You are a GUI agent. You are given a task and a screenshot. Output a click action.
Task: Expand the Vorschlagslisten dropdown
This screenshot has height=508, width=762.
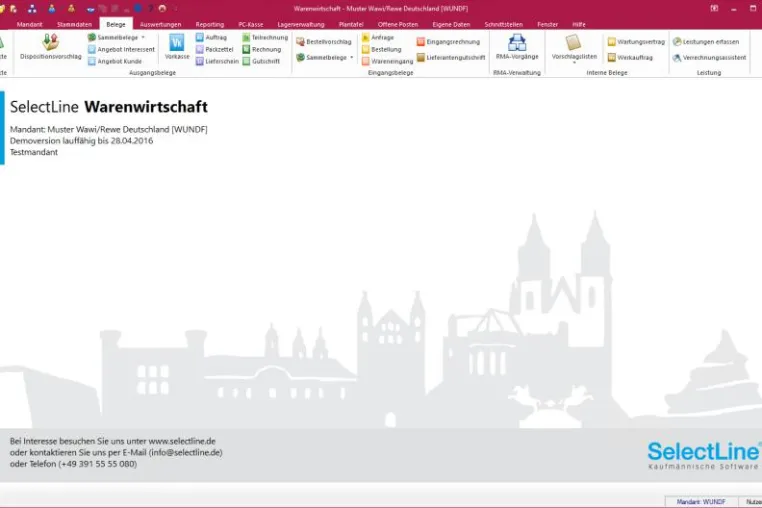click(574, 62)
